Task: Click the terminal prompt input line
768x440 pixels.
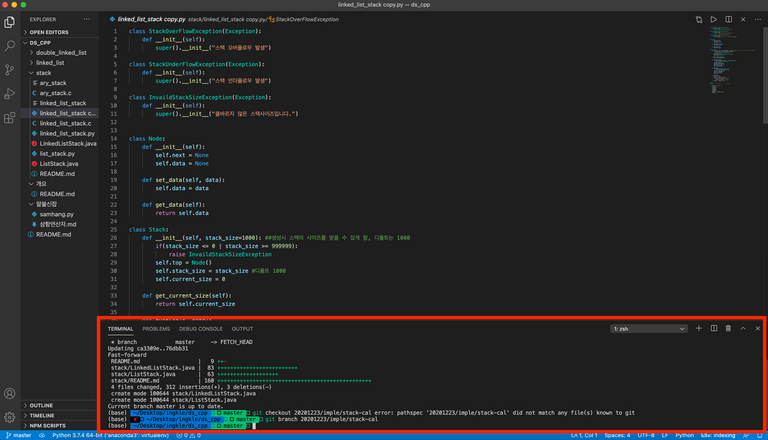Action: click(255, 426)
